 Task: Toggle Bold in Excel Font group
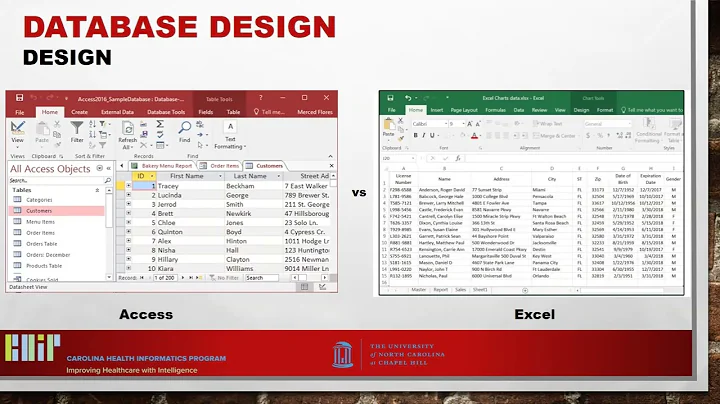416,135
